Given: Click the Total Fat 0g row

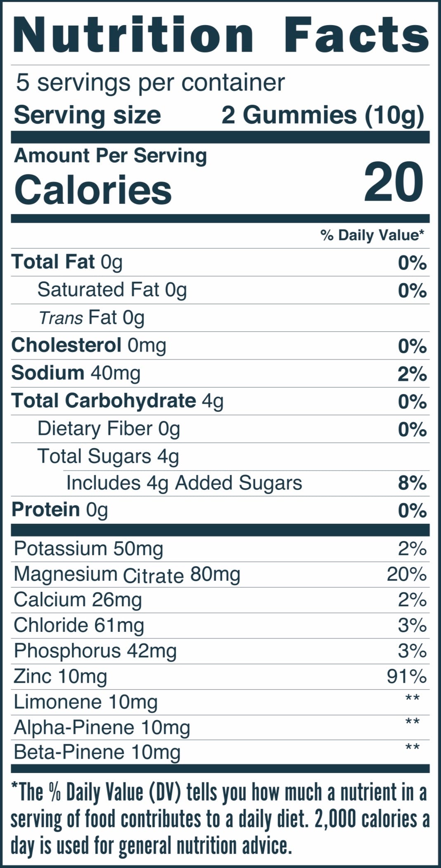Looking at the screenshot, I should click(220, 263).
